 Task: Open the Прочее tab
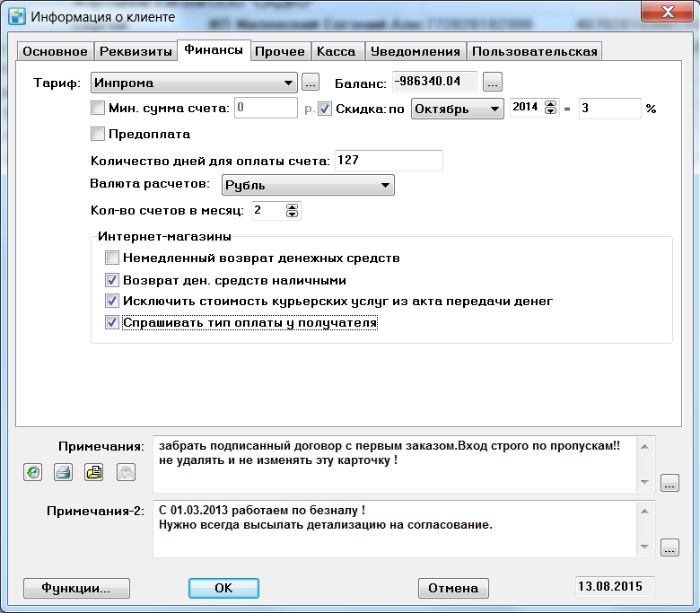[x=280, y=51]
